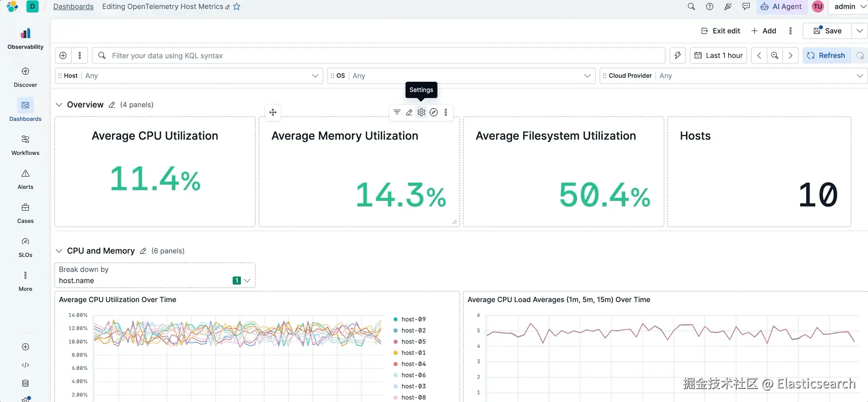Screen dimensions: 868x402
Task: Open panel more actions menu
Action: point(446,112)
